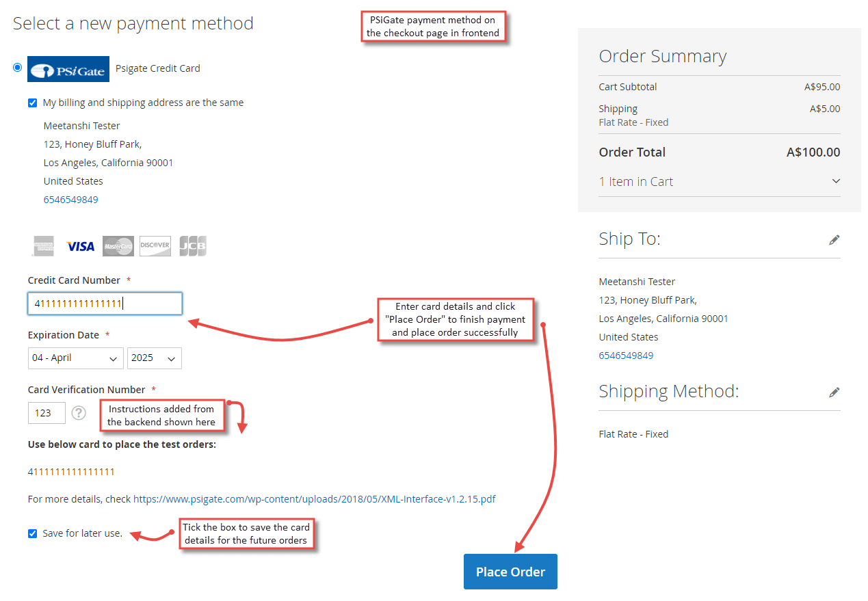The image size is (868, 601).
Task: Disable Save for later use
Action: pyautogui.click(x=32, y=533)
